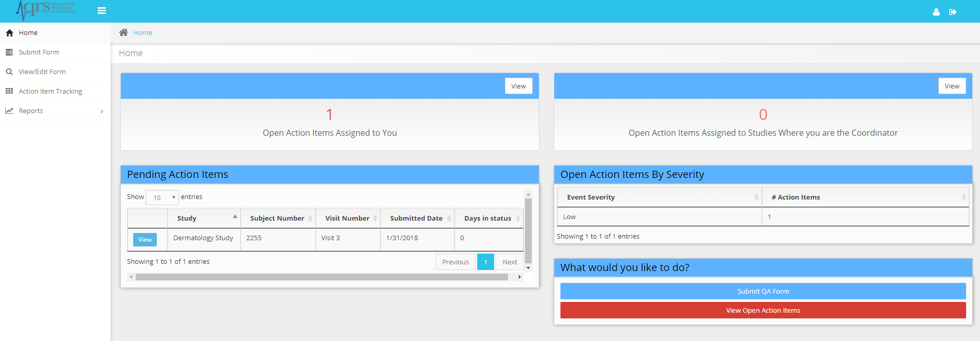Click the horizontal scrollbar of pending table

(x=322, y=277)
